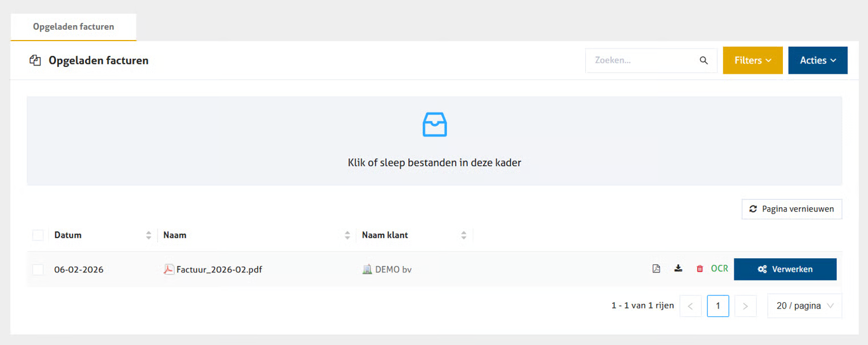
Task: Download the Factuur_2026-02.pdf file
Action: pos(678,268)
